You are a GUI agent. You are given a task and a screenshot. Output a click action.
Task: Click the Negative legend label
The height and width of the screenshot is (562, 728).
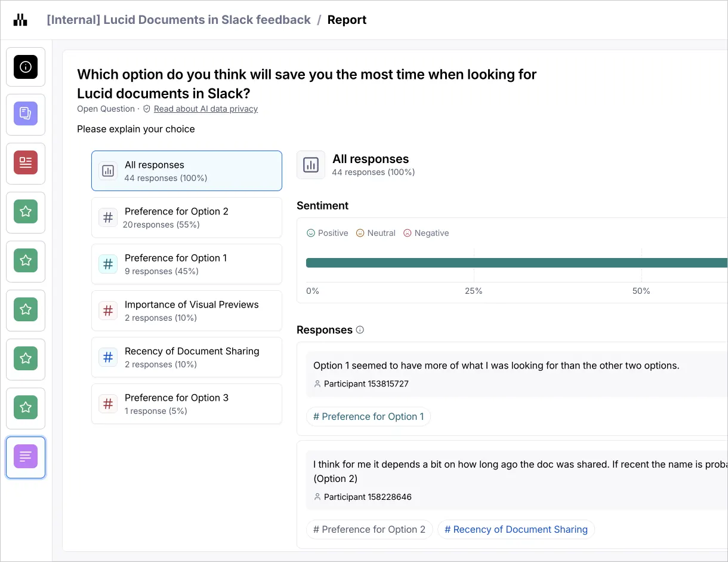[431, 233]
